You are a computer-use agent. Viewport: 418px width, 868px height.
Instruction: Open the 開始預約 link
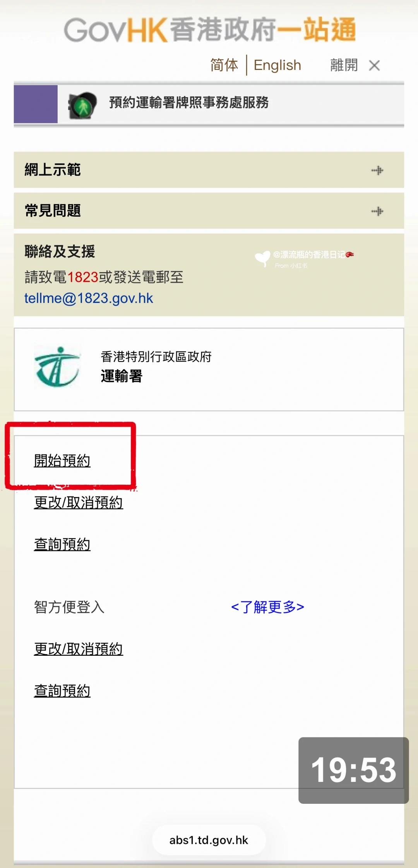pos(62,460)
